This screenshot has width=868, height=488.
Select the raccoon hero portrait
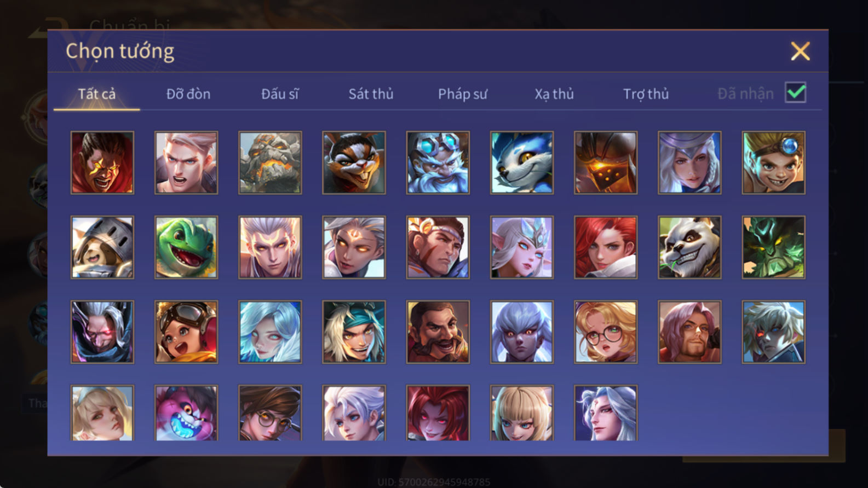tap(354, 162)
